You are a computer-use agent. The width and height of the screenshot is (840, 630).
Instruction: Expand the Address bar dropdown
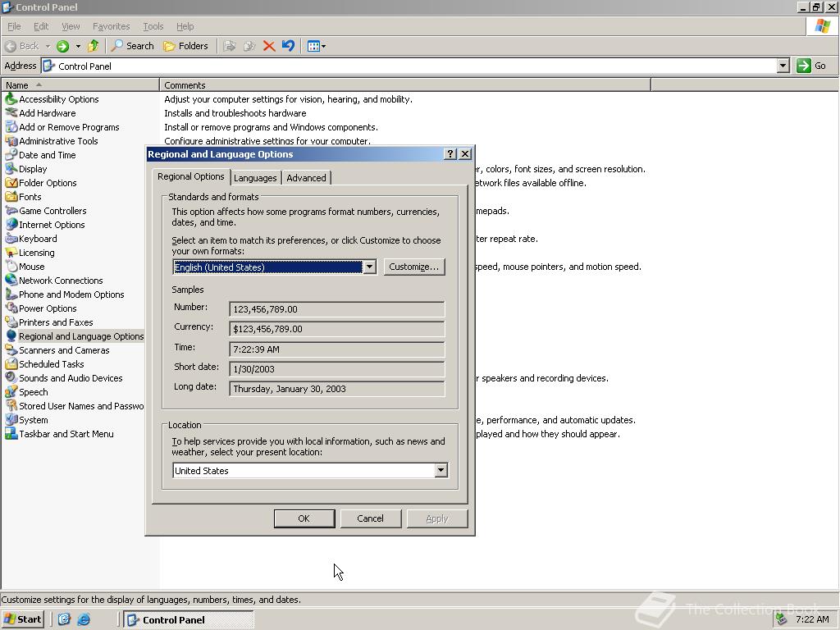click(783, 66)
